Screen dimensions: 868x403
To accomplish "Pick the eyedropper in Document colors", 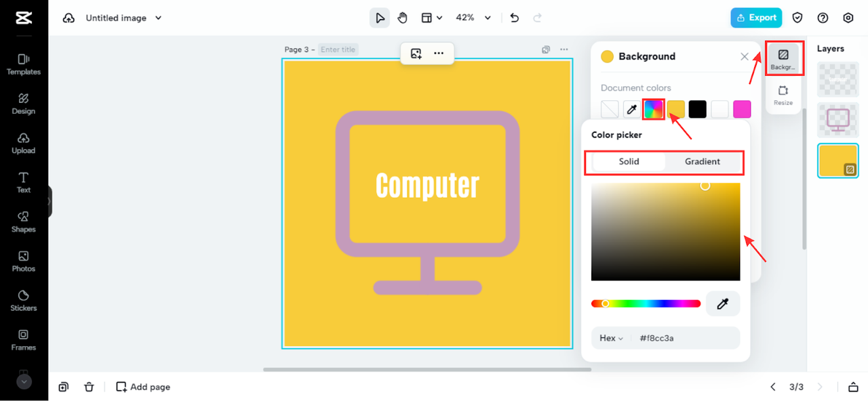I will [631, 109].
